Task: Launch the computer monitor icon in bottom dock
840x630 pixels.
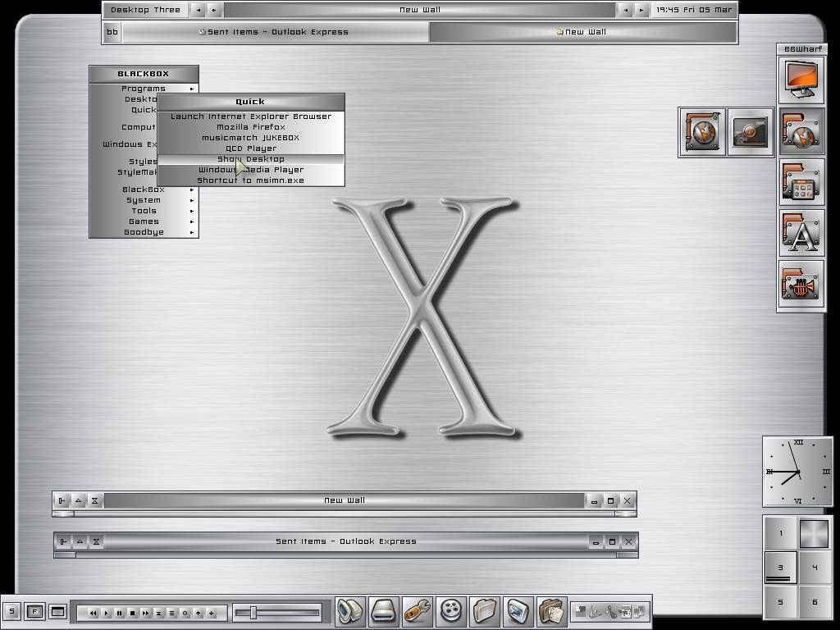Action: click(350, 611)
